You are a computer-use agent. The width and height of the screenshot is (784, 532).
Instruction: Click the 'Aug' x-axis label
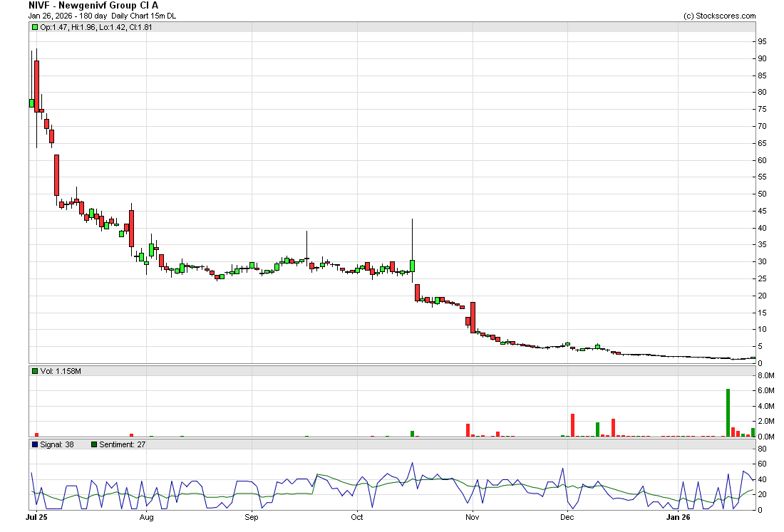[147, 517]
